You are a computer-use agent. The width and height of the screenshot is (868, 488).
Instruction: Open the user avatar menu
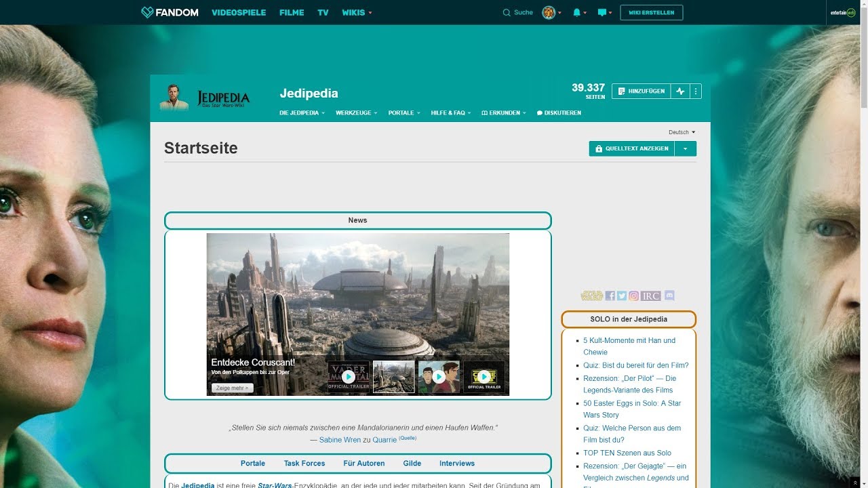click(x=551, y=12)
